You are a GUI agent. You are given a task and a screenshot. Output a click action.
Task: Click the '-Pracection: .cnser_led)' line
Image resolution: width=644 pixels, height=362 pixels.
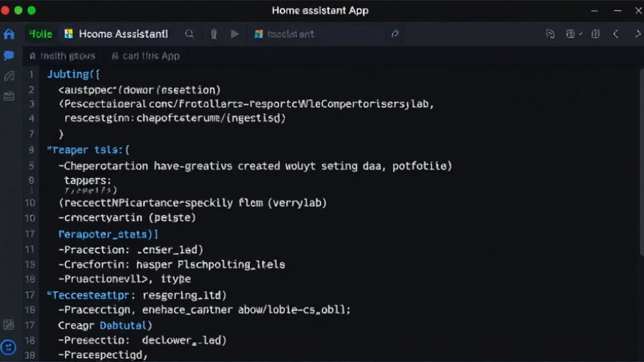[x=131, y=250]
